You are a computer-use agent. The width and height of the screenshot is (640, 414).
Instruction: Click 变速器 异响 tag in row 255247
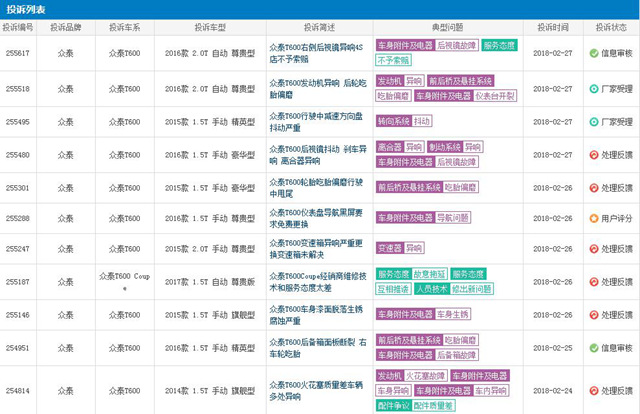pos(400,248)
